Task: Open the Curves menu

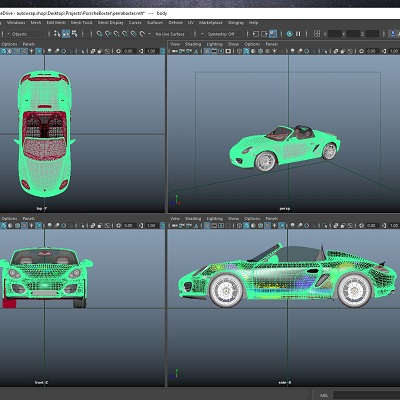Action: pos(135,23)
